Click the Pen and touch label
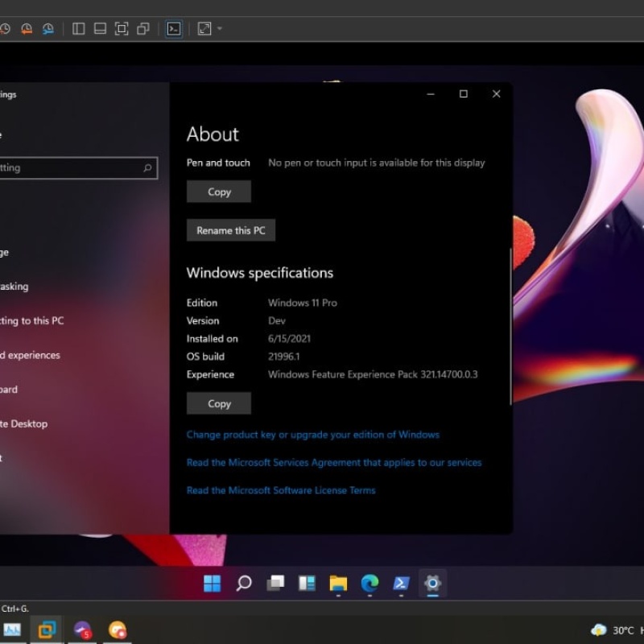Viewport: 644px width, 644px height. coord(218,163)
